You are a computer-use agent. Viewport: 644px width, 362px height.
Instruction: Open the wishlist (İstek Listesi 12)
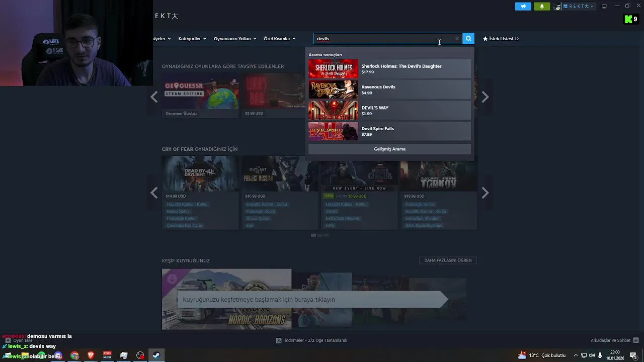501,39
